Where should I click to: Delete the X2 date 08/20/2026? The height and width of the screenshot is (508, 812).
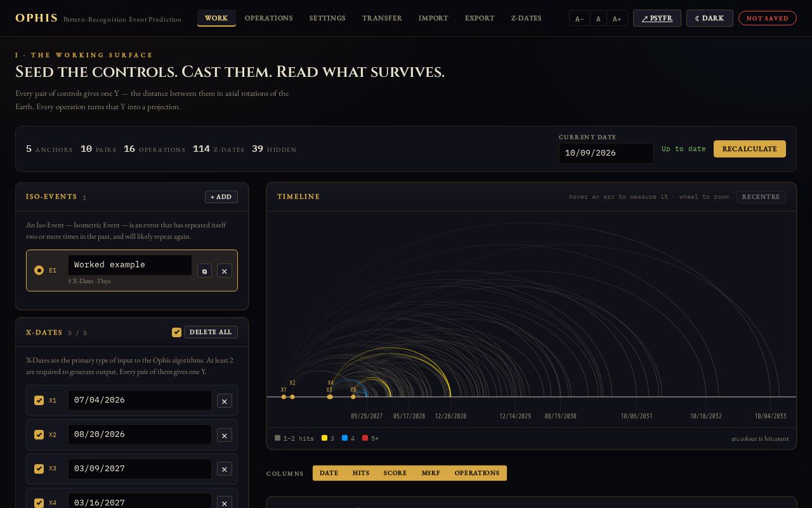point(225,435)
